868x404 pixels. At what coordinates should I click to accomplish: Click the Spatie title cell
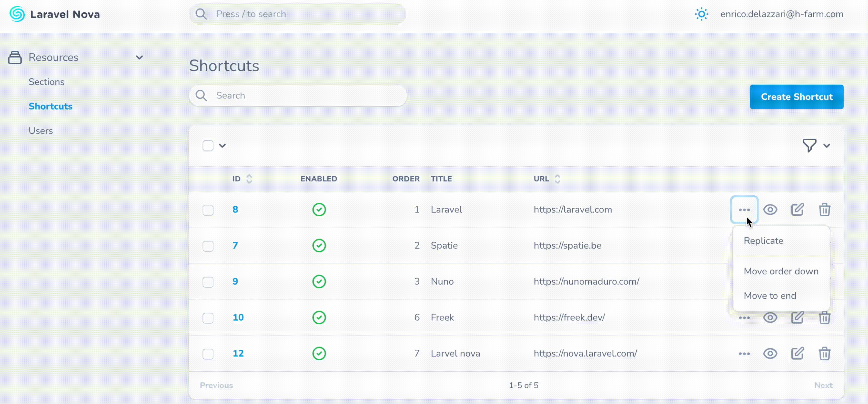(x=444, y=245)
